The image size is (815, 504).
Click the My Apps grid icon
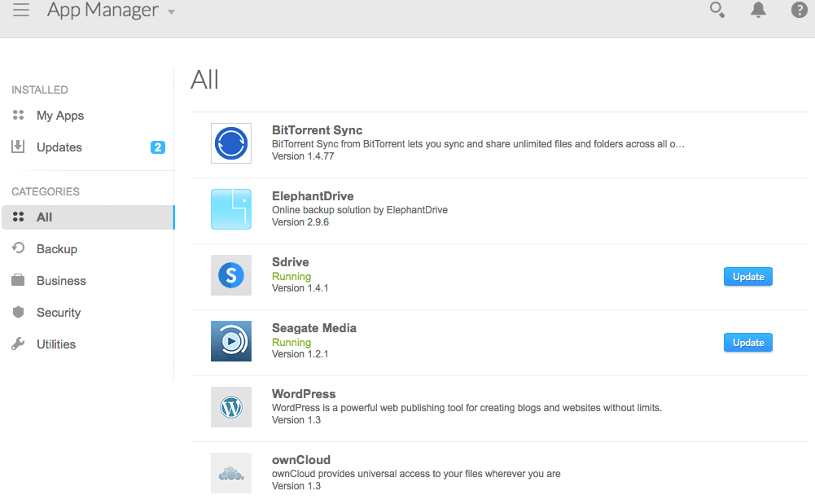pyautogui.click(x=18, y=115)
